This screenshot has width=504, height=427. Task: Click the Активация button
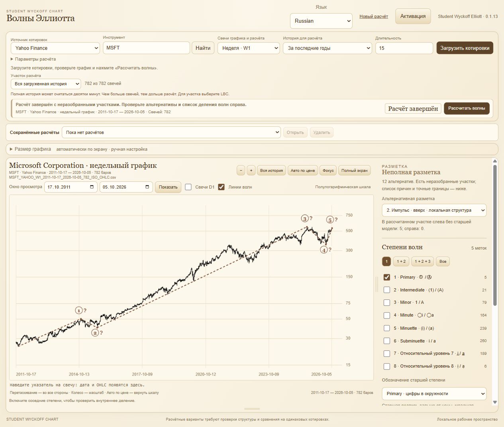[x=413, y=16]
